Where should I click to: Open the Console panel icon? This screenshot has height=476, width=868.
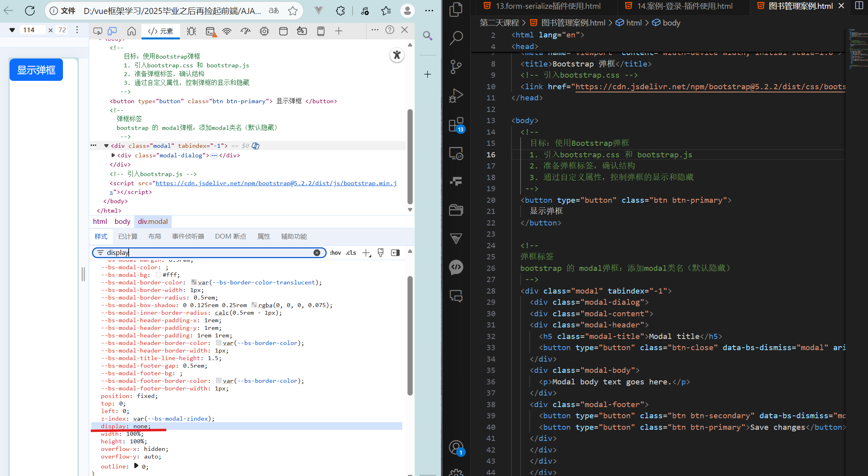[210, 31]
